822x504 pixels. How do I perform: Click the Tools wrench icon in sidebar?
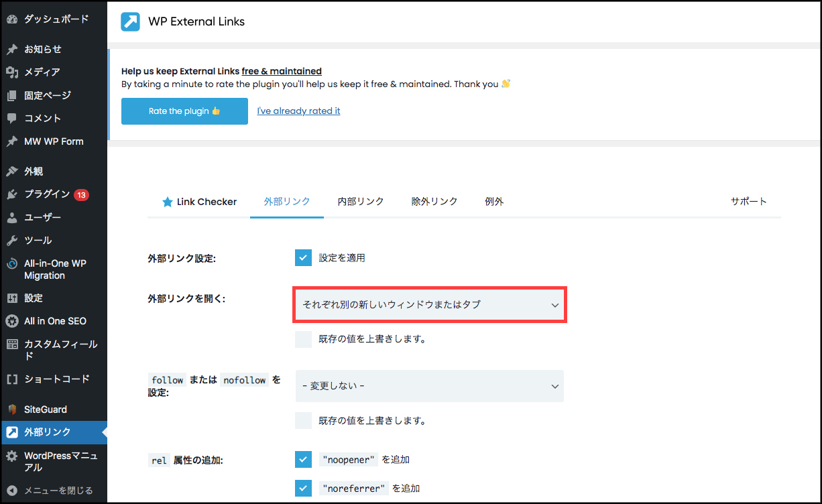tap(11, 241)
